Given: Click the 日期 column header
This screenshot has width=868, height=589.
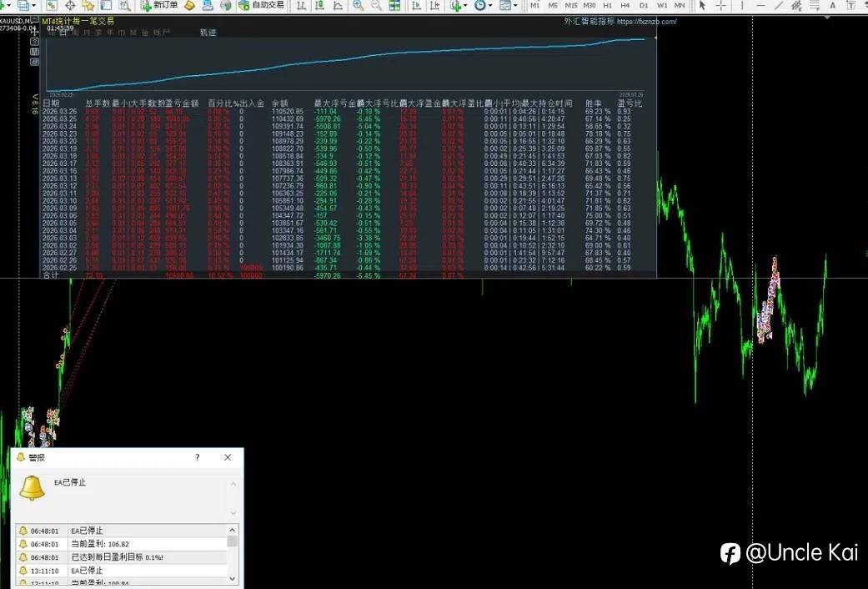Looking at the screenshot, I should point(51,103).
